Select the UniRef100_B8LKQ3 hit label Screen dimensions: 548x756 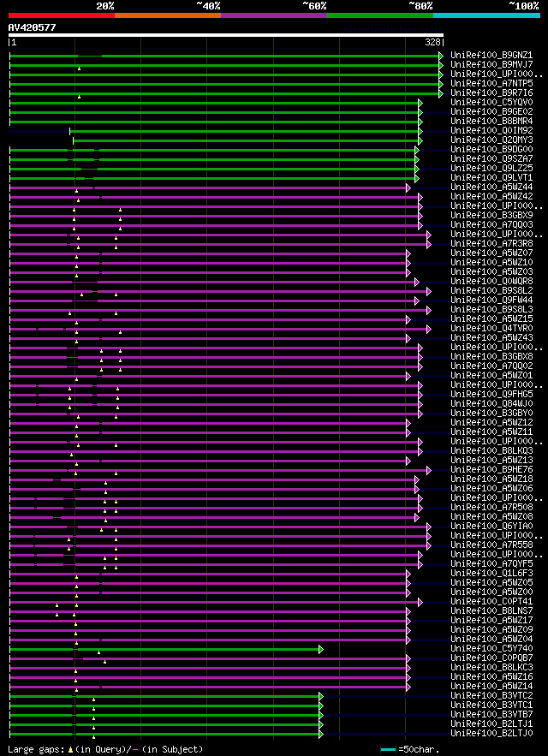point(491,451)
